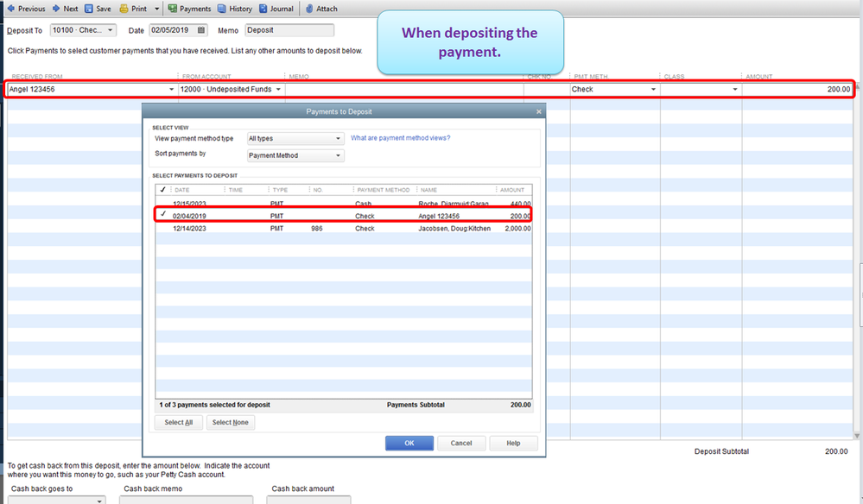Sort by the Payment Method column header
Screen dimensions: 863x504
384,190
